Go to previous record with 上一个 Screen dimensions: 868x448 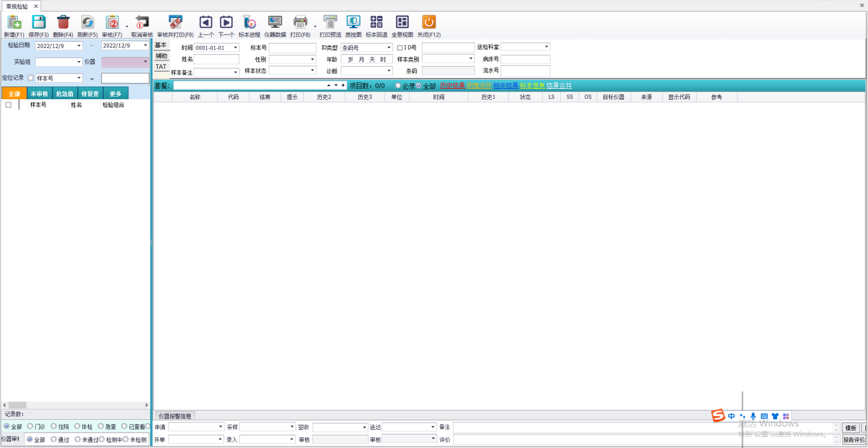tap(206, 22)
